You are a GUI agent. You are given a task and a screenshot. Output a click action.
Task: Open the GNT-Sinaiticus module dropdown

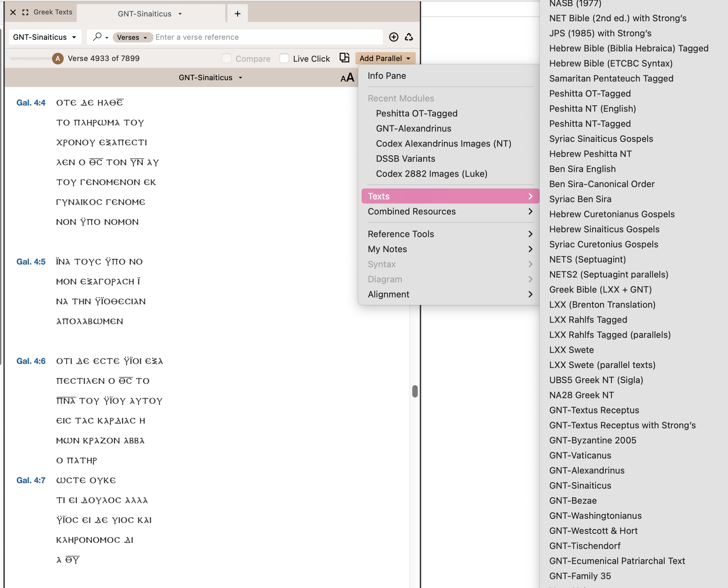coord(45,37)
